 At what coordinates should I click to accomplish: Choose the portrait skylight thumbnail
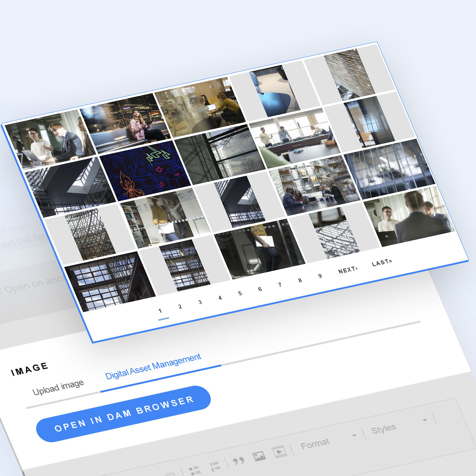239,202
